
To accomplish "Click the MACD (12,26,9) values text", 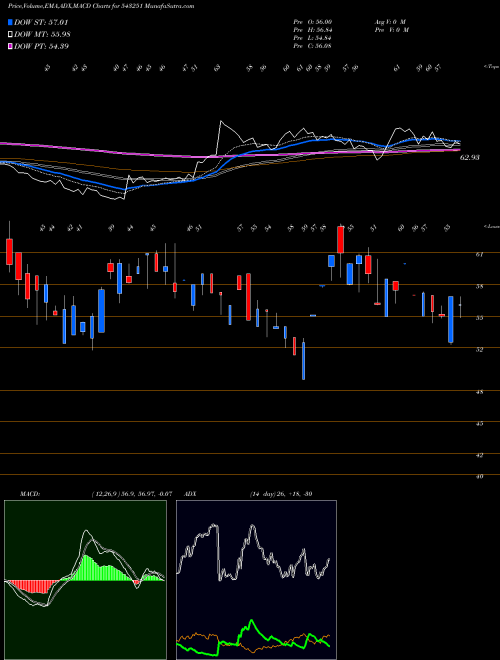I will click(x=131, y=494).
